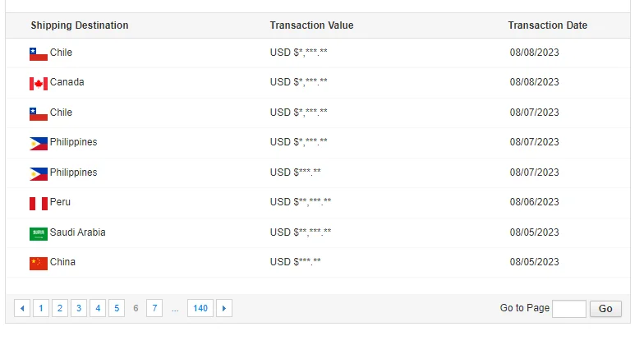The height and width of the screenshot is (345, 644).
Task: Open page 1 of results
Action: coord(41,309)
